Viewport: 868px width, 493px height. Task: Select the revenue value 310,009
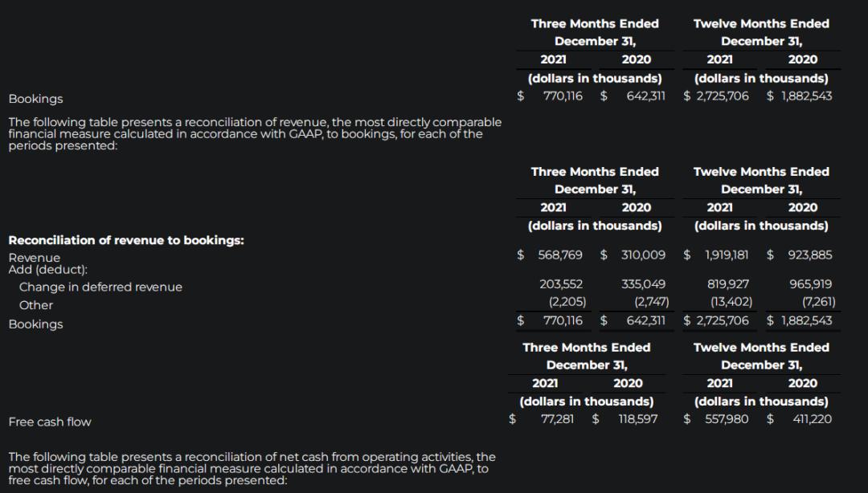tap(643, 255)
